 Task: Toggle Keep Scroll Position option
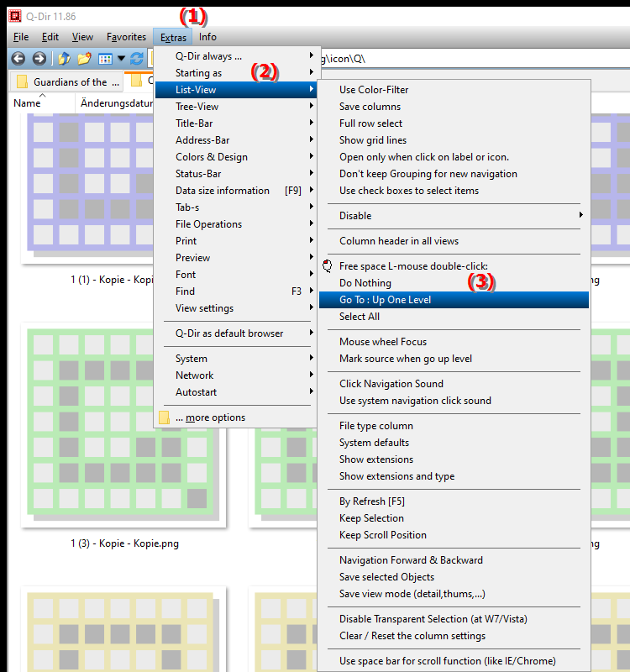(x=454, y=535)
